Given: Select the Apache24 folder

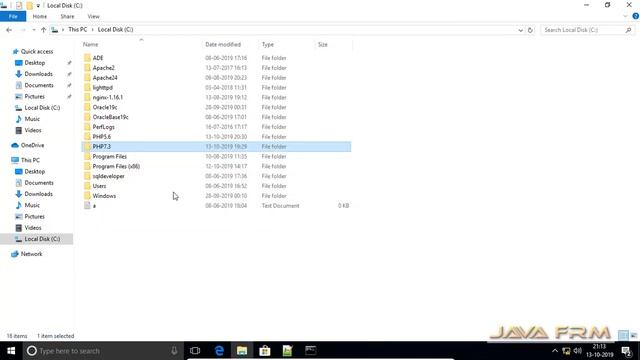Looking at the screenshot, I should 105,78.
